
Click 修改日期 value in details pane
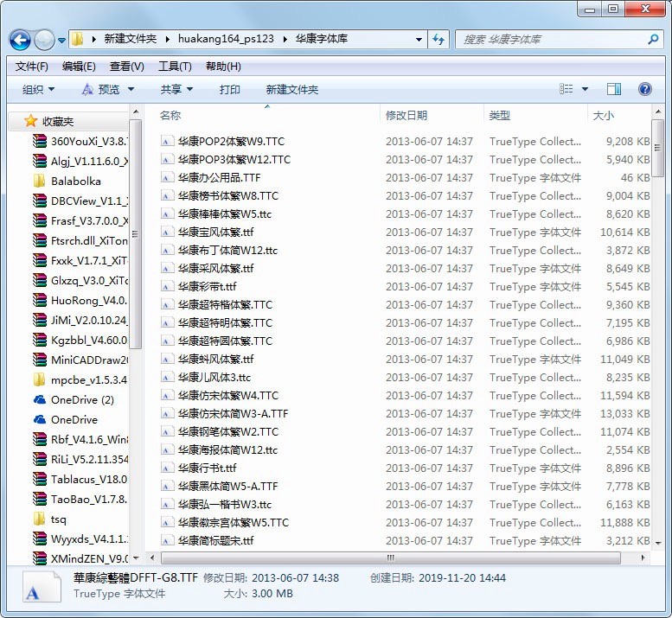295,577
